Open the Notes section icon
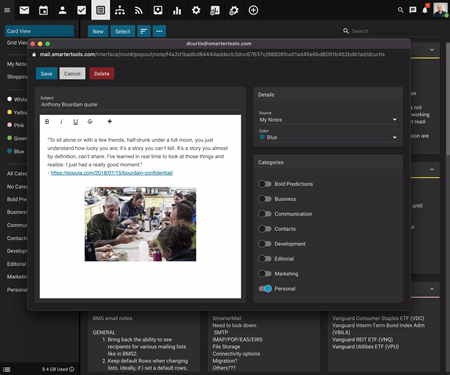 [x=100, y=10]
